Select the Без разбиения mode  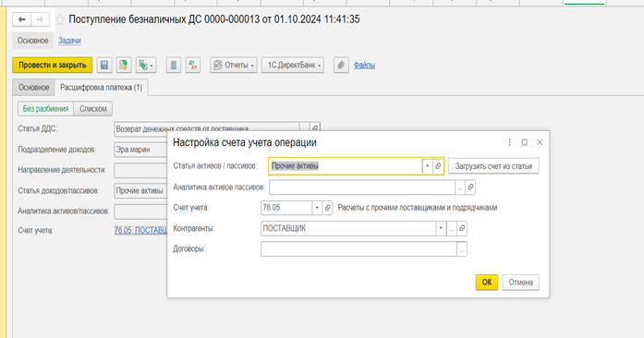45,109
